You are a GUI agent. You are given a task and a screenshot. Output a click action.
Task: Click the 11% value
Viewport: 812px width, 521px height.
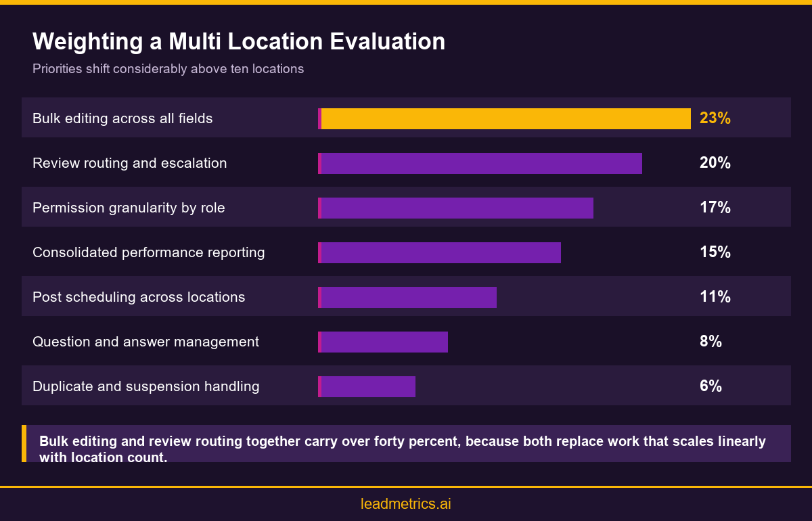pos(715,297)
